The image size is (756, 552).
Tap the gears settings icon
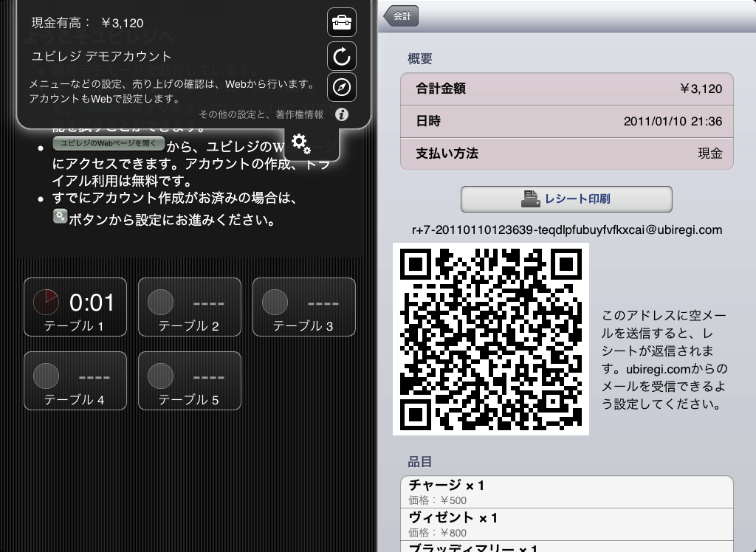point(301,144)
